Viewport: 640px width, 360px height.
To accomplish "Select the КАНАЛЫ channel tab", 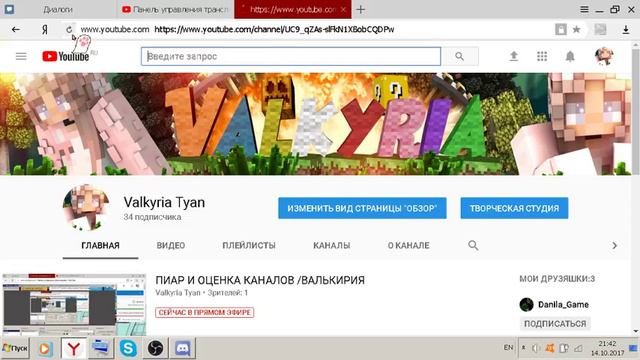I will coord(331,245).
